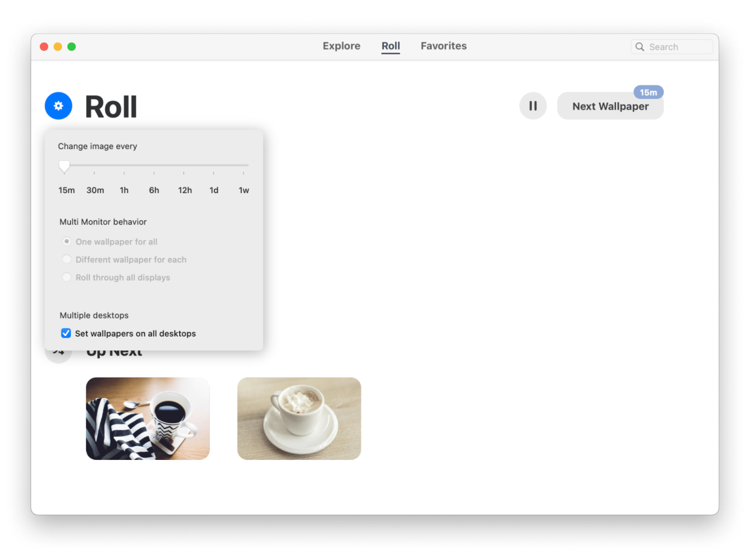Uncheck Set wallpapers on all desktops

(x=66, y=333)
